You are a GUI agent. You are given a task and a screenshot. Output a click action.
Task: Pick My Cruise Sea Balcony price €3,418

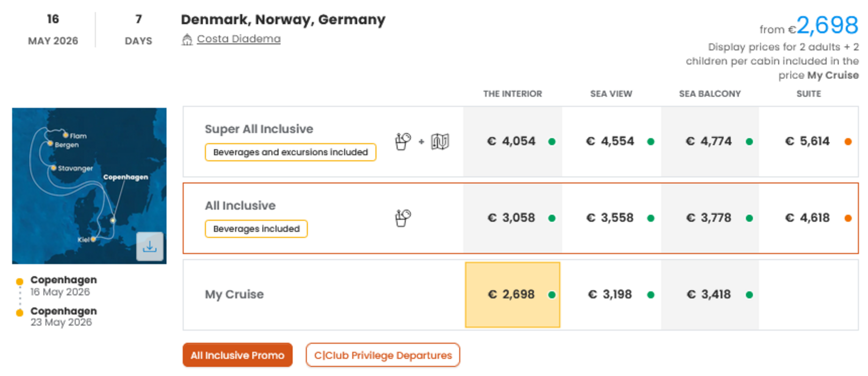[x=709, y=295]
